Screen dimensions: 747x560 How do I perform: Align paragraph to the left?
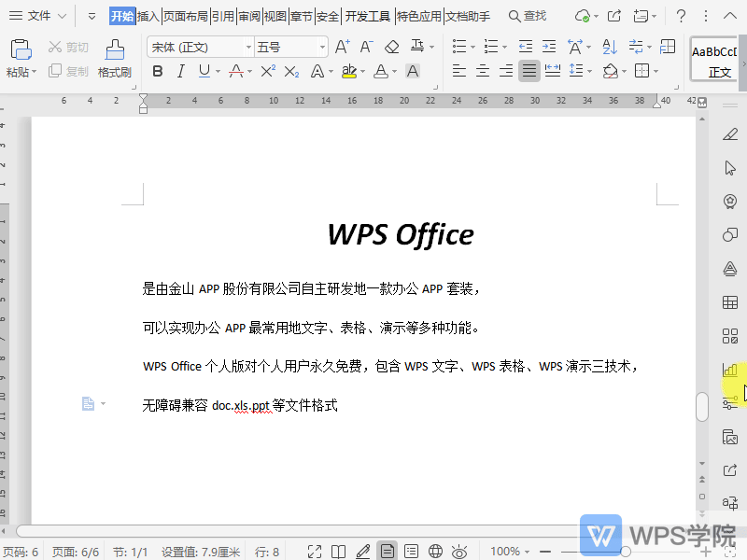458,71
